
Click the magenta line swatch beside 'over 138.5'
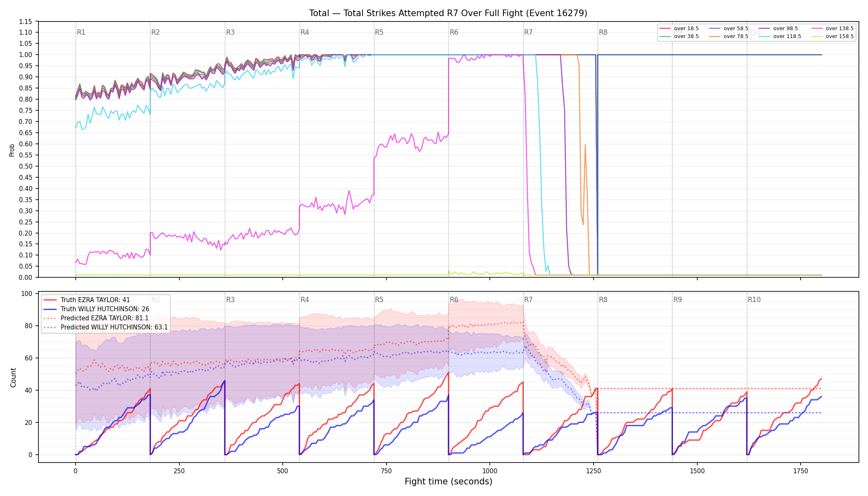point(817,29)
